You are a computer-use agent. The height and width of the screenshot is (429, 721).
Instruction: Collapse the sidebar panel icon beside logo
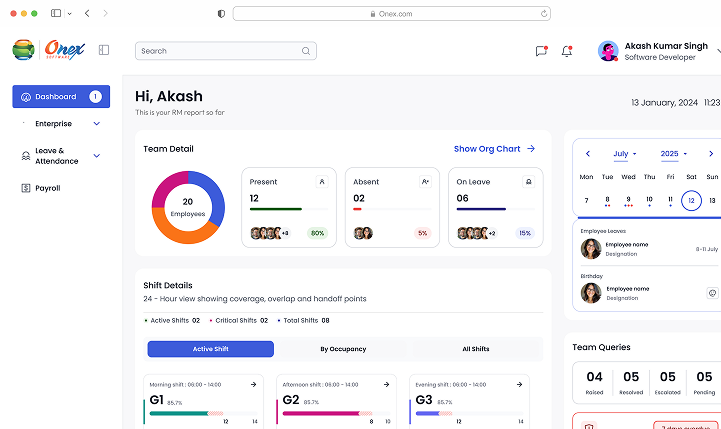point(104,50)
